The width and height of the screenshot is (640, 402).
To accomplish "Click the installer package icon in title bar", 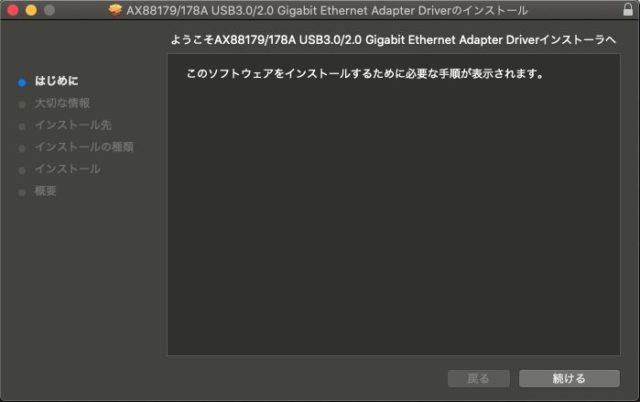I will coord(115,10).
